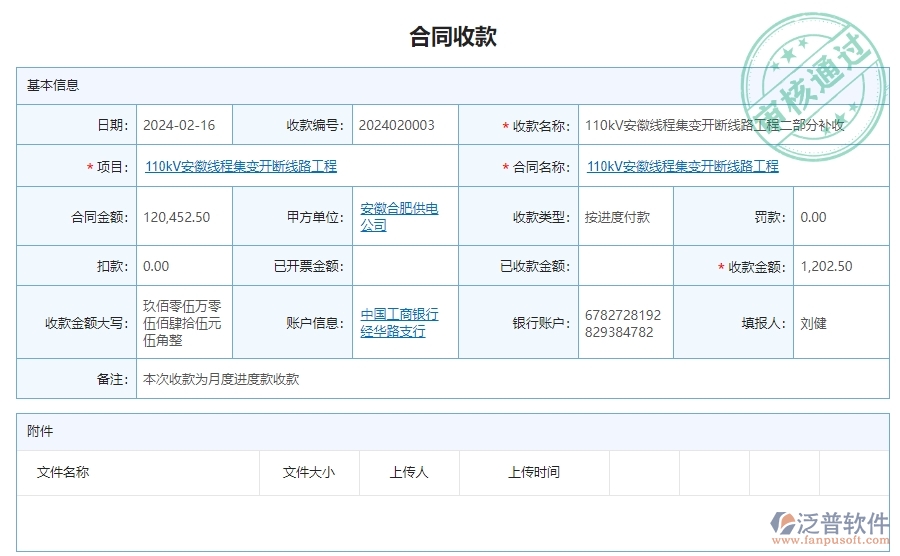Click the 日期 field showing 2024-02-16

179,125
